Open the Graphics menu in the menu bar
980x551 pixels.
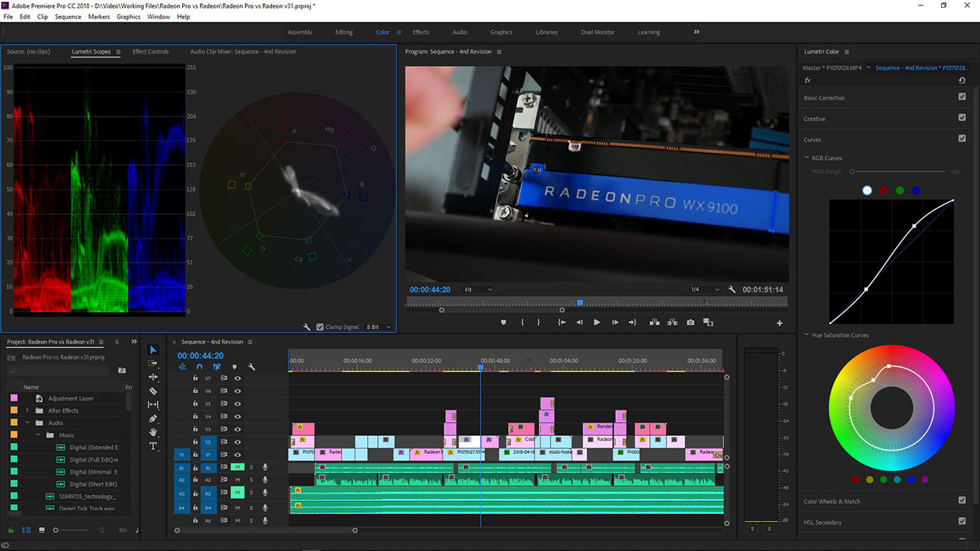click(128, 16)
